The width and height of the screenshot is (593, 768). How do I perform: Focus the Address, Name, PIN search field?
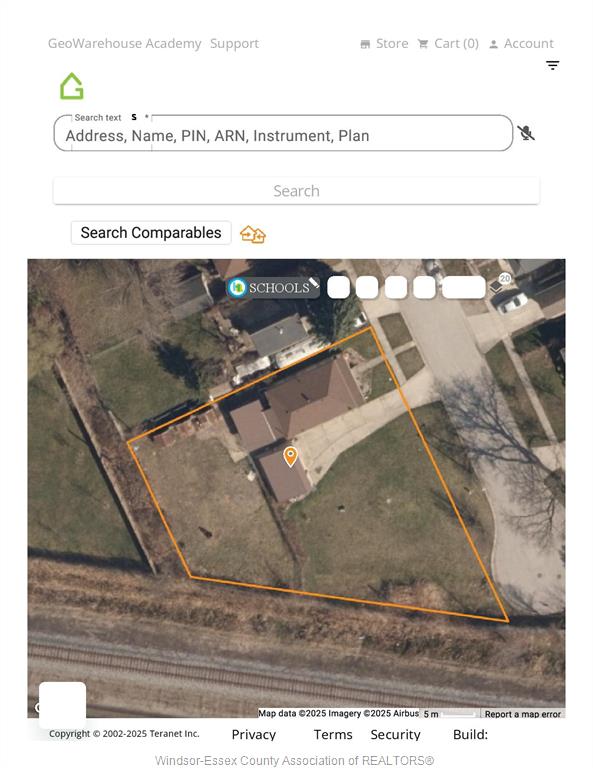click(283, 133)
